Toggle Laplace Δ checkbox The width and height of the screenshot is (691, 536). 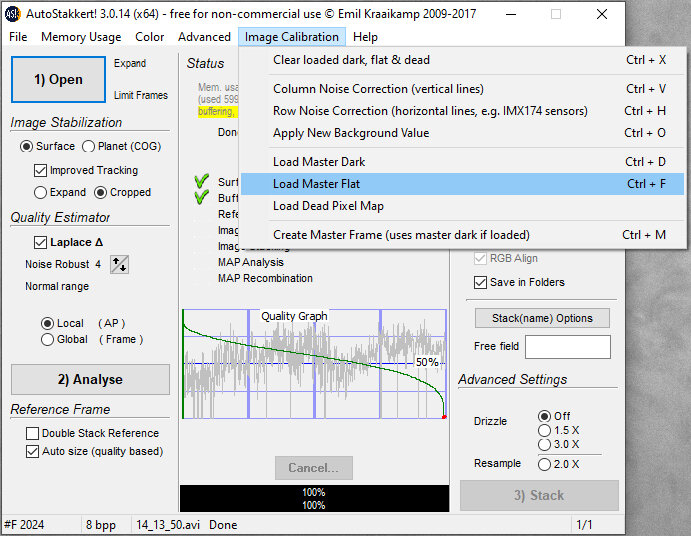click(40, 242)
